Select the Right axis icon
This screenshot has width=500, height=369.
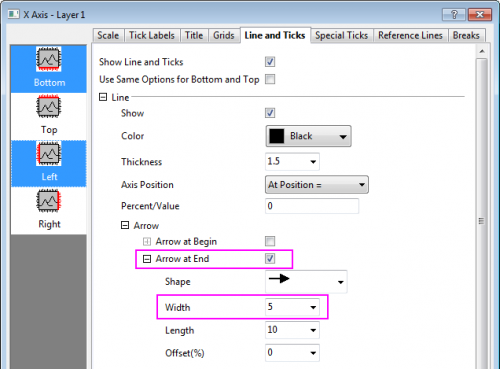(x=49, y=201)
